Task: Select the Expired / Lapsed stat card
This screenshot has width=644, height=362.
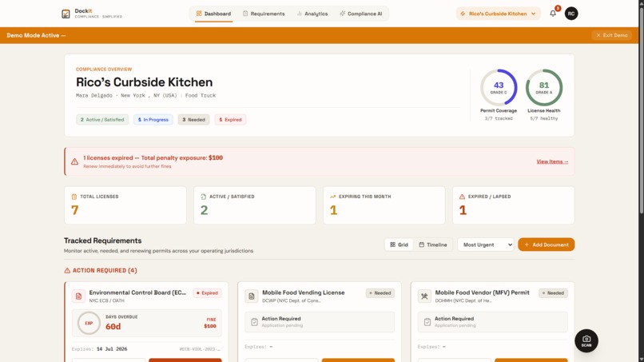Action: (x=514, y=205)
